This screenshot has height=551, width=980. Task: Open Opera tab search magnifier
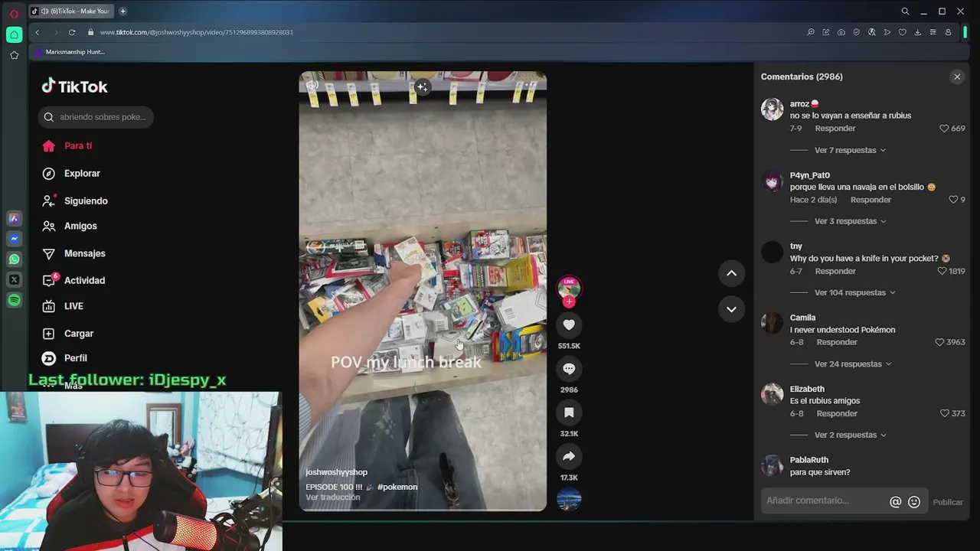pos(905,11)
